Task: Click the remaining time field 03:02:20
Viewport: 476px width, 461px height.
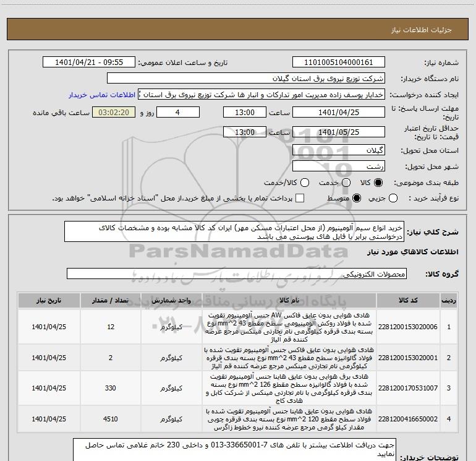Action: [x=114, y=112]
